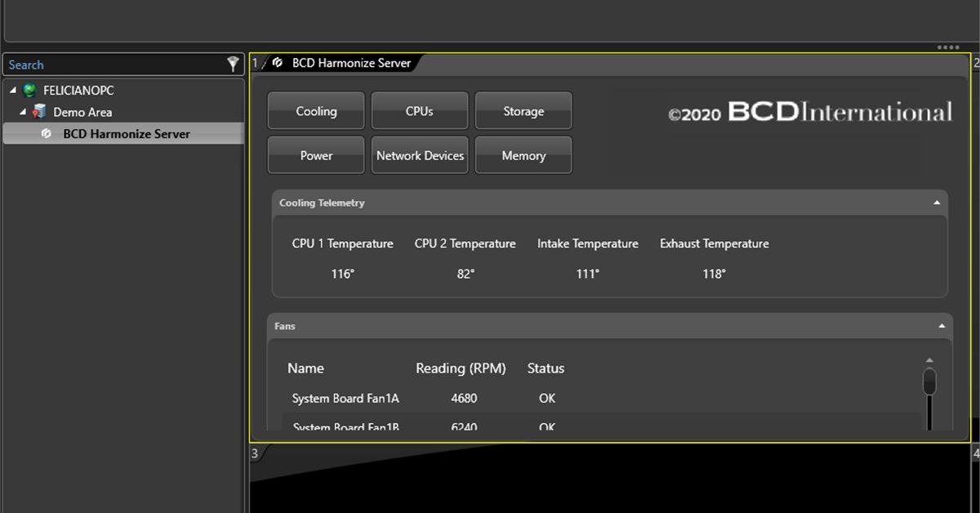The image size is (980, 513).
Task: Click the CPU 1 Temperature label
Action: 343,243
